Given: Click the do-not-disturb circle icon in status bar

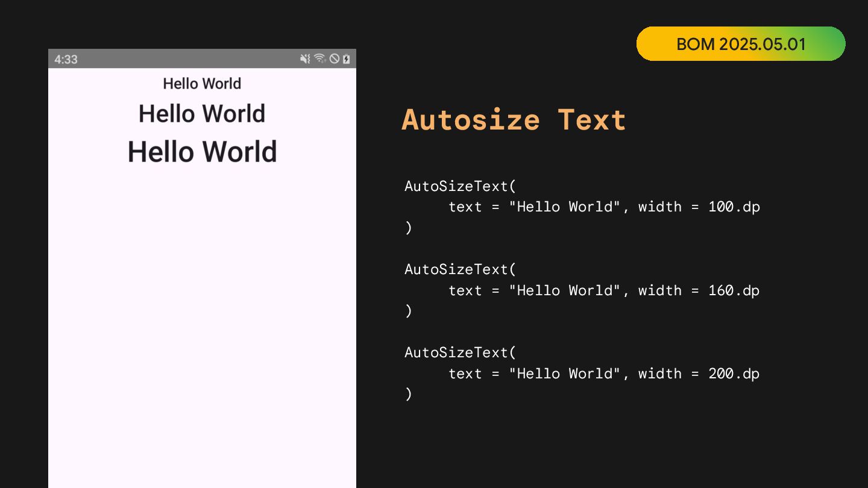Looking at the screenshot, I should point(334,59).
